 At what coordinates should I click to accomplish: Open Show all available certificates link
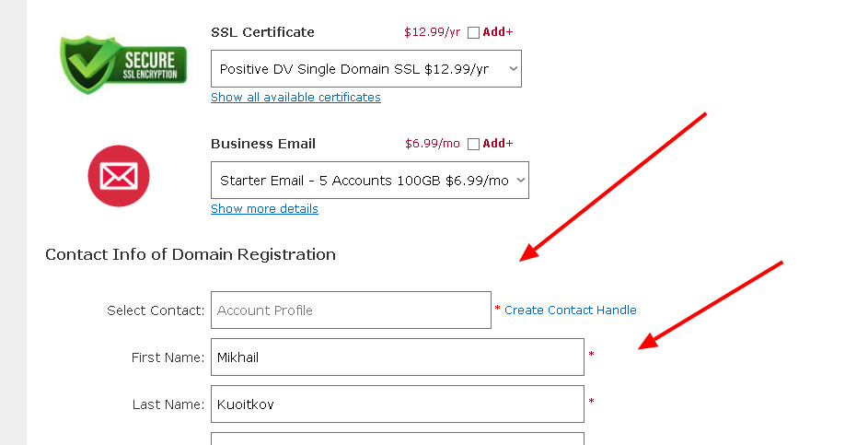coord(295,98)
